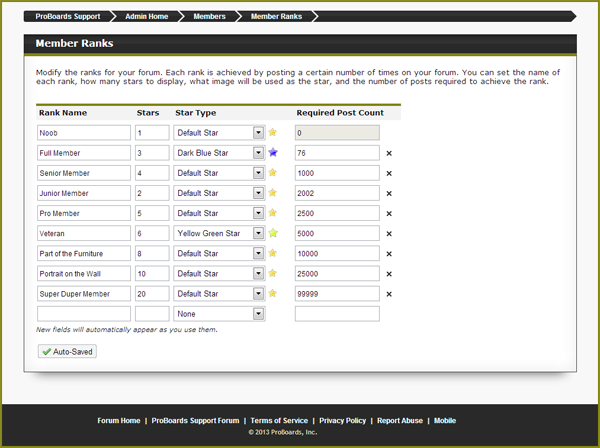Open Star Type dropdown for Super Duper Member
Image resolution: width=600 pixels, height=448 pixels.
coord(219,294)
